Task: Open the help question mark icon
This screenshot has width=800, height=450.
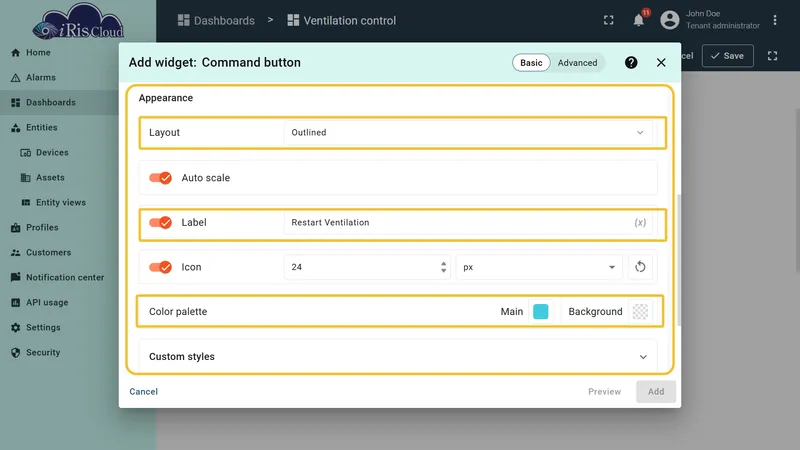Action: coord(631,63)
